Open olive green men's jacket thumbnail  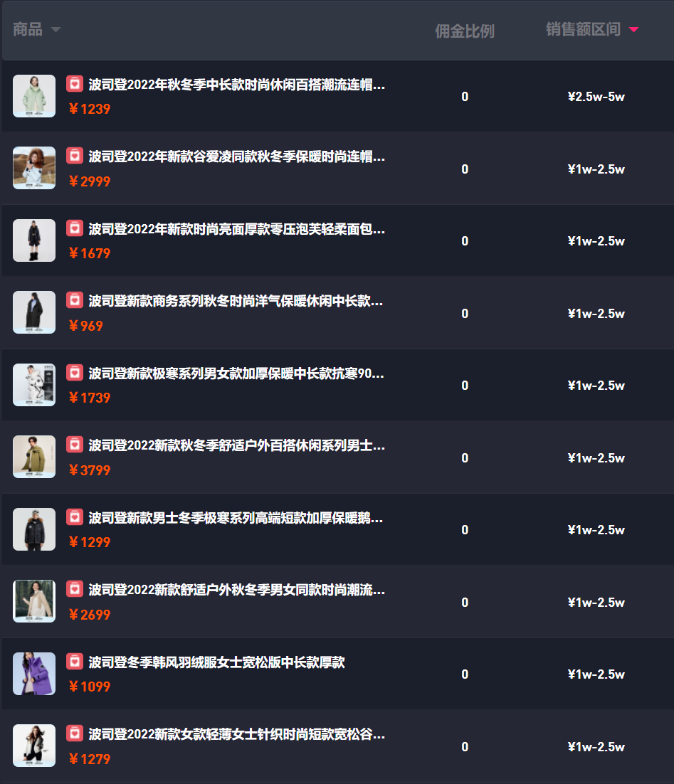[34, 457]
